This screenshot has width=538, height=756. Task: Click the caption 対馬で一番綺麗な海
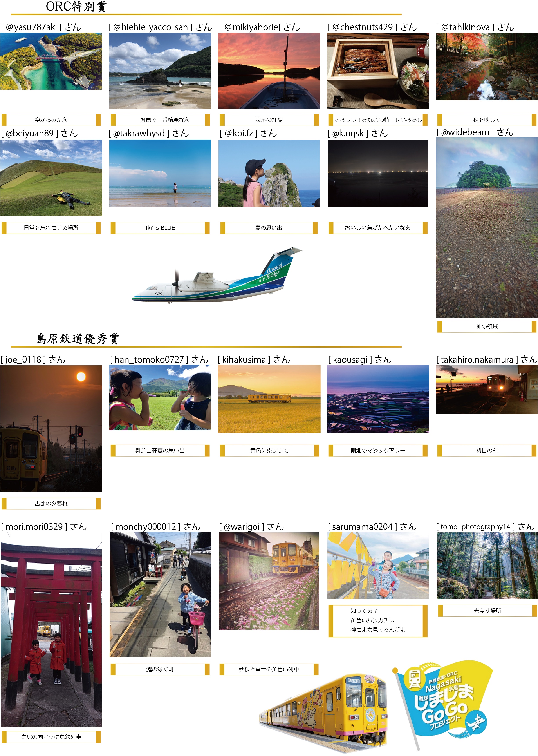tap(165, 120)
